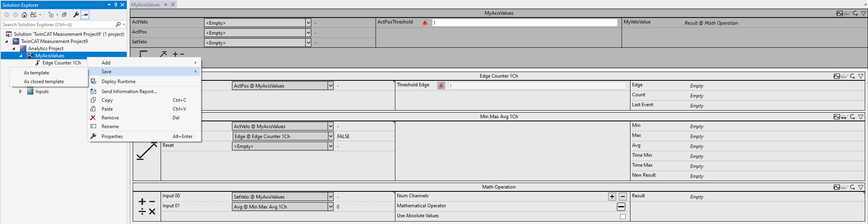Click the Threshold Edge red upload arrow icon
This screenshot has height=224, width=868.
(441, 86)
